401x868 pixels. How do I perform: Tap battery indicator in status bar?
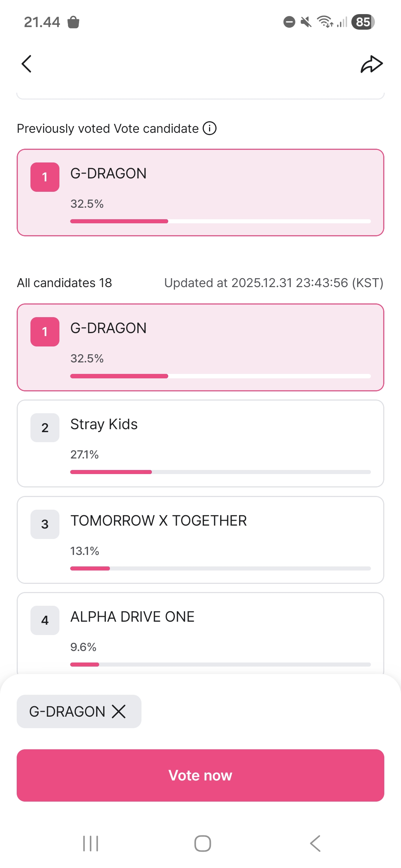click(x=363, y=22)
